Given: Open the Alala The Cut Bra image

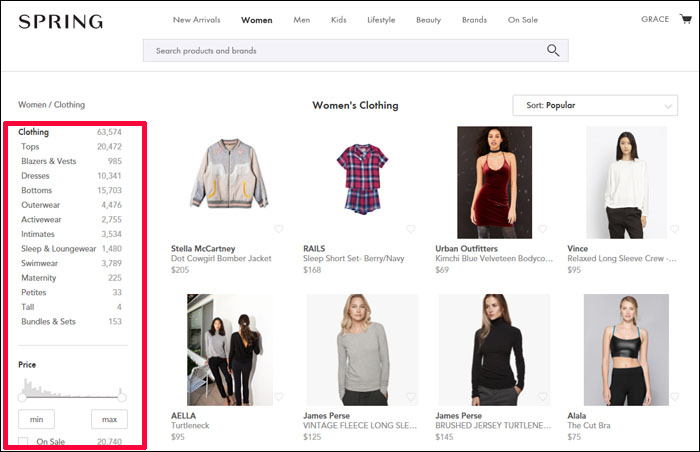Looking at the screenshot, I should pos(626,350).
